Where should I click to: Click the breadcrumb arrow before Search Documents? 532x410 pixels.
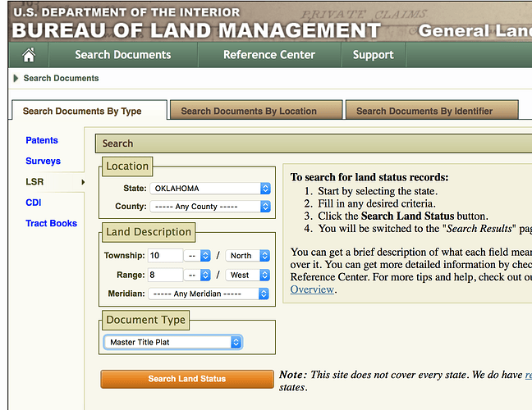click(16, 78)
